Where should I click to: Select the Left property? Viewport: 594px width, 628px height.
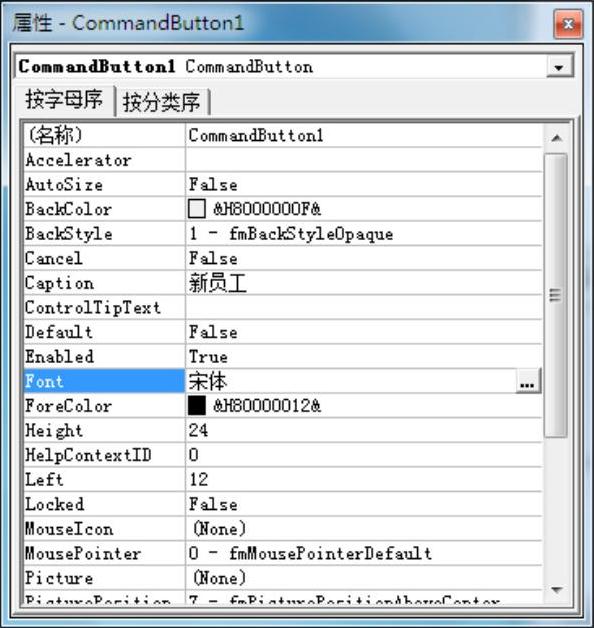coord(104,479)
